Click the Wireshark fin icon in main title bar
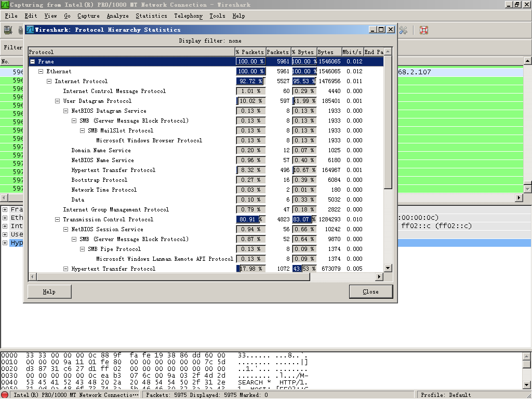532x399 pixels. 5,5
